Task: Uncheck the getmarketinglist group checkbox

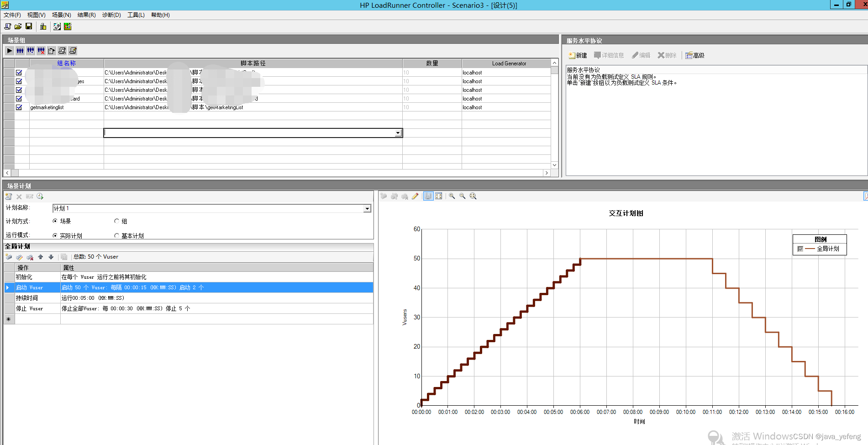Action: pos(19,107)
